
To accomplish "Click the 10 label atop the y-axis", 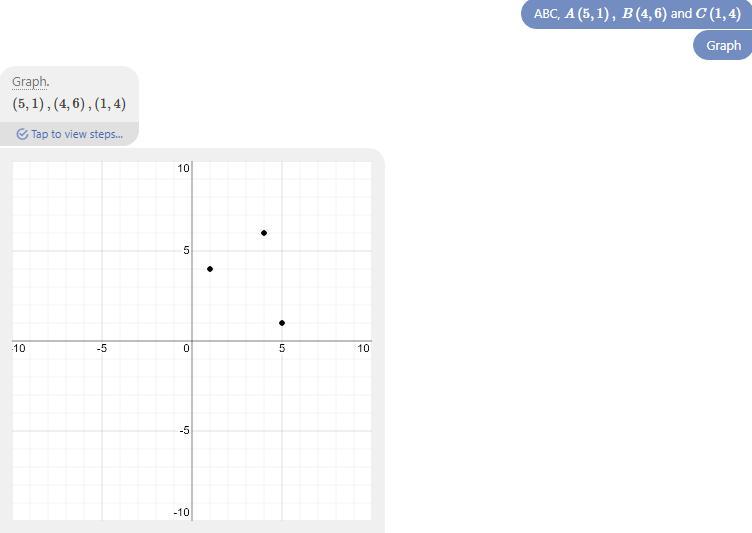I will [x=184, y=168].
